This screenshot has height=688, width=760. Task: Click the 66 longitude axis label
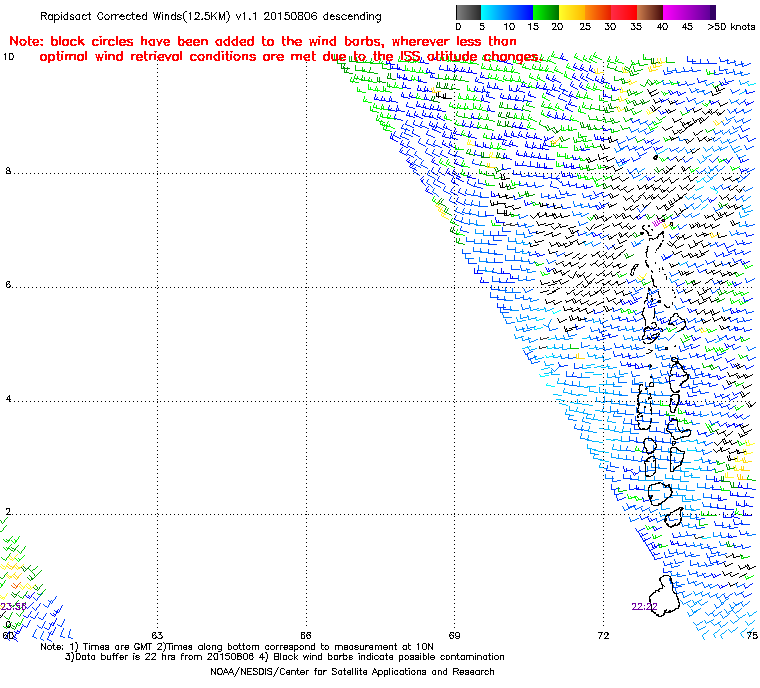pos(305,636)
